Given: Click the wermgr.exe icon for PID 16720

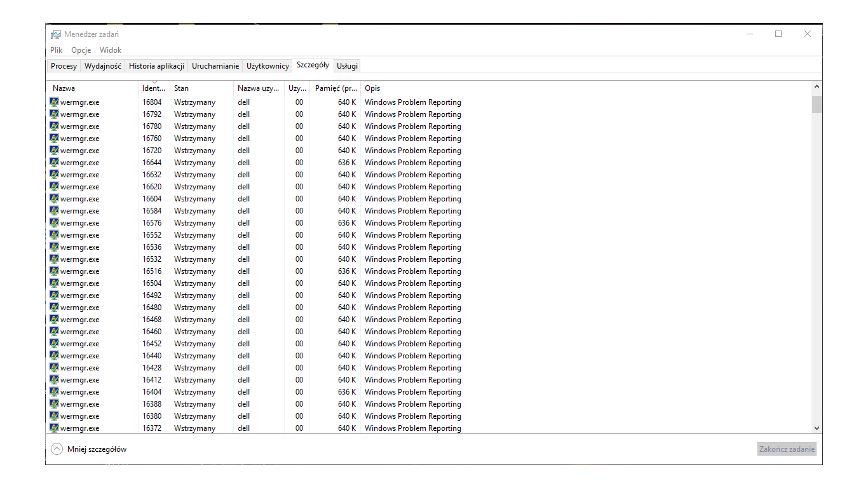Looking at the screenshot, I should coord(54,150).
